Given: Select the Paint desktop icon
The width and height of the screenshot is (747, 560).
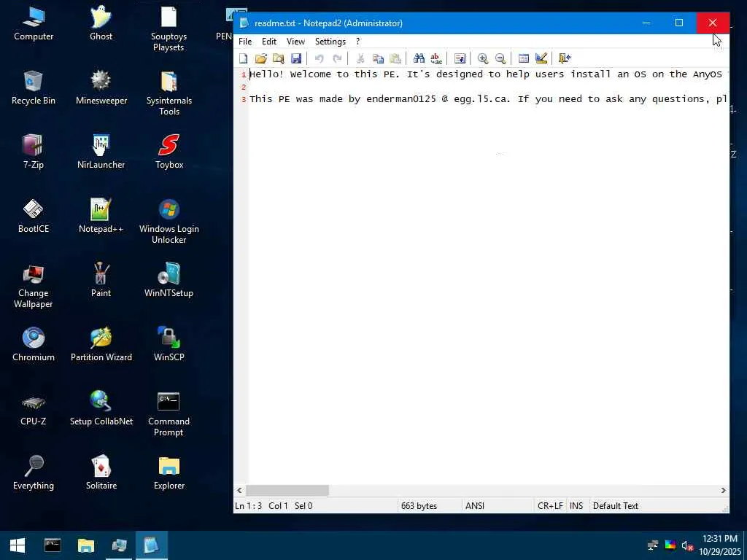Looking at the screenshot, I should (x=101, y=281).
